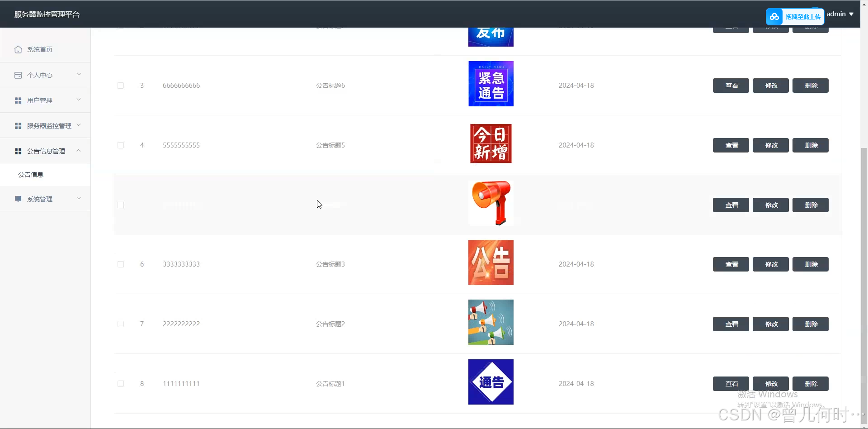
Task: Open the admin account dropdown
Action: click(x=839, y=14)
